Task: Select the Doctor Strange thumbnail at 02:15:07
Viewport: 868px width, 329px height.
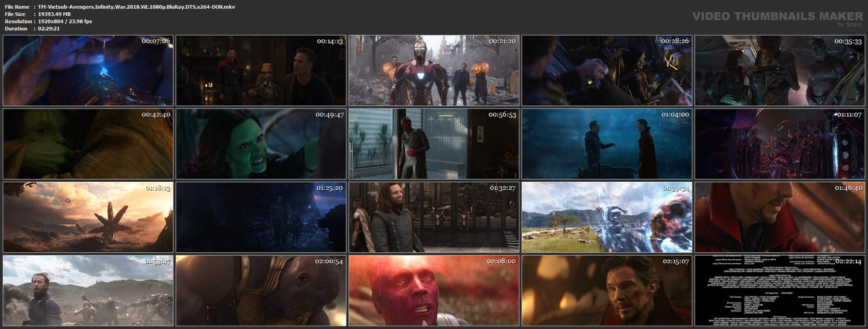Action: [607, 290]
